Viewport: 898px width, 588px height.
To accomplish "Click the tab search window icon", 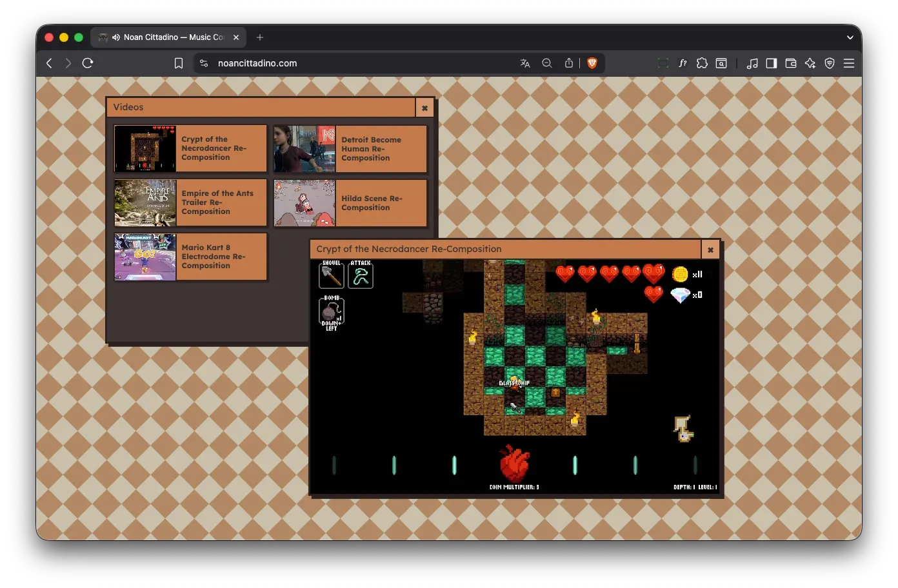I will 722,63.
